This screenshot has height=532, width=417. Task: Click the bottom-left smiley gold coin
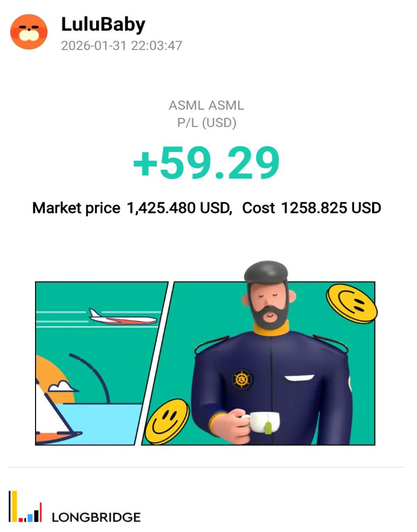167,421
